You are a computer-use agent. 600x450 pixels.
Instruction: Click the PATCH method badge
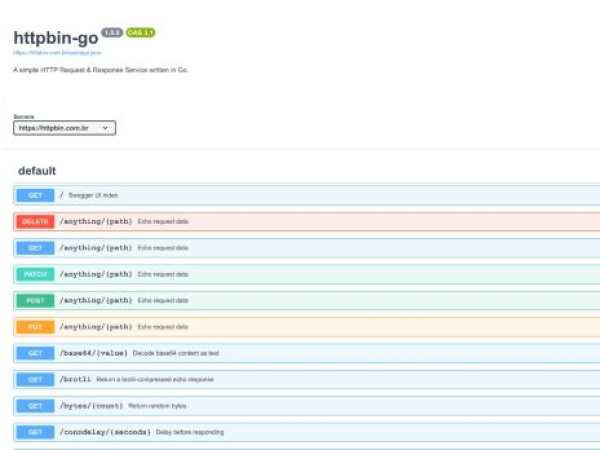coord(35,274)
